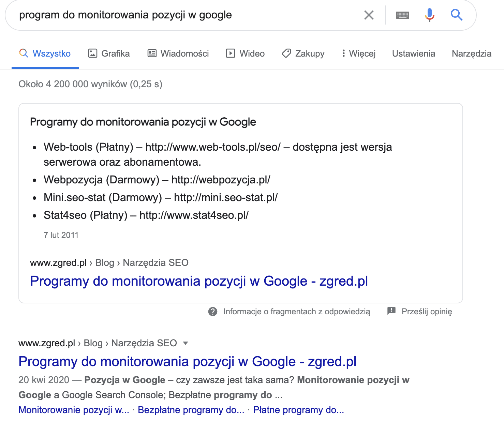Open the second zgred.pl result title
Viewport: 504px width, 422px height.
point(187,362)
